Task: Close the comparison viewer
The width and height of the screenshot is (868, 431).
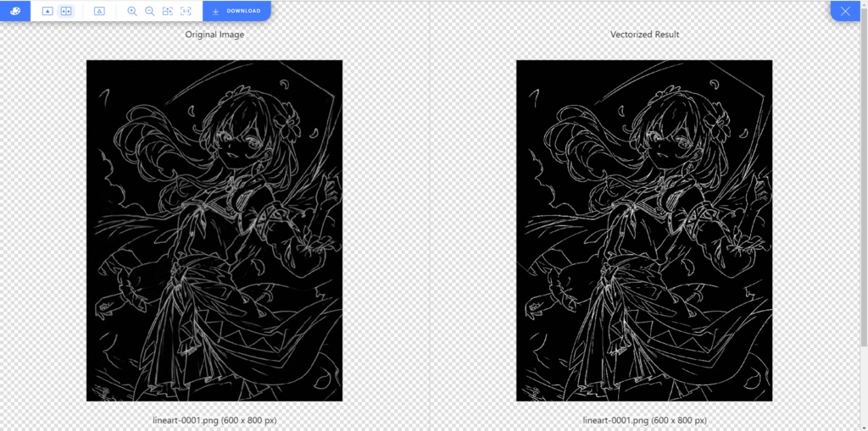Action: pyautogui.click(x=845, y=11)
